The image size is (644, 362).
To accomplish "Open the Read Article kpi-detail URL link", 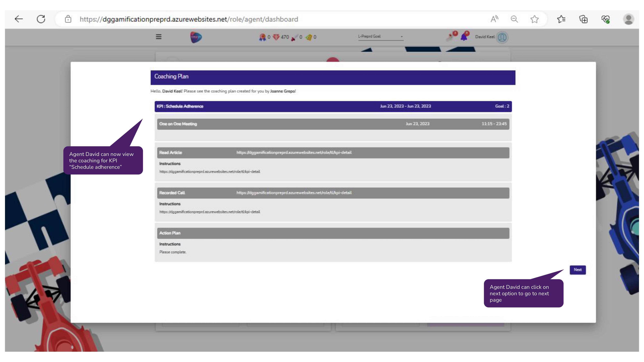I will coord(294,152).
